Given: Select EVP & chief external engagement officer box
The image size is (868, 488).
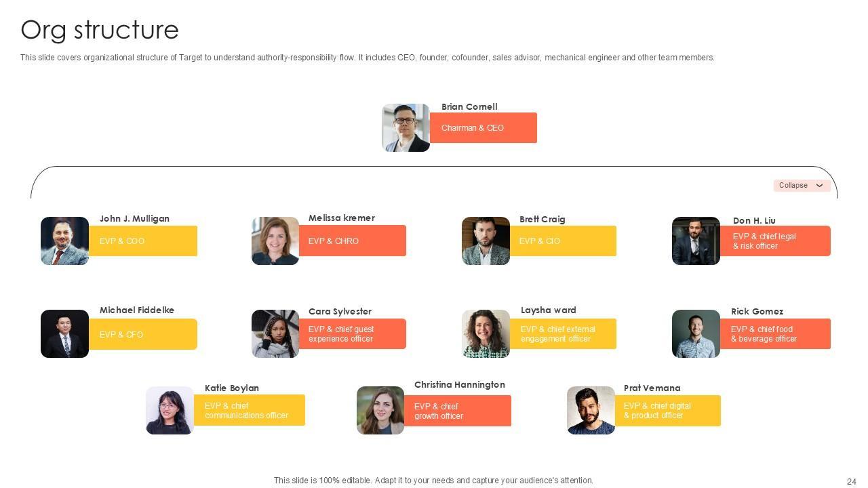Looking at the screenshot, I should pyautogui.click(x=562, y=334).
